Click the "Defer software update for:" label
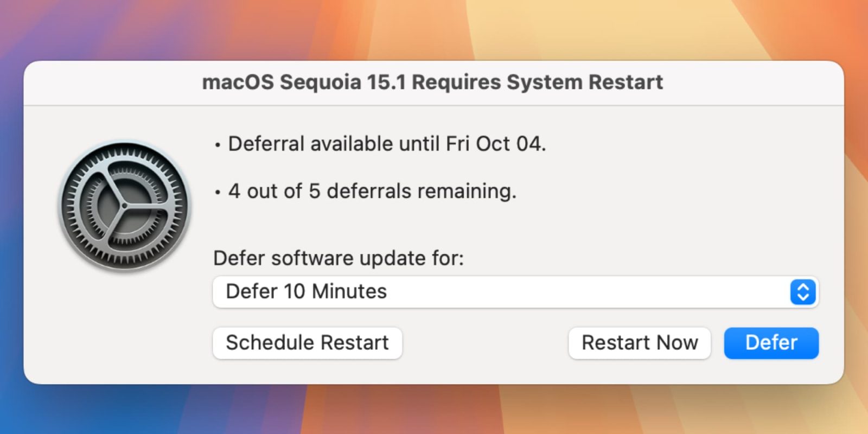The image size is (868, 434). 339,258
